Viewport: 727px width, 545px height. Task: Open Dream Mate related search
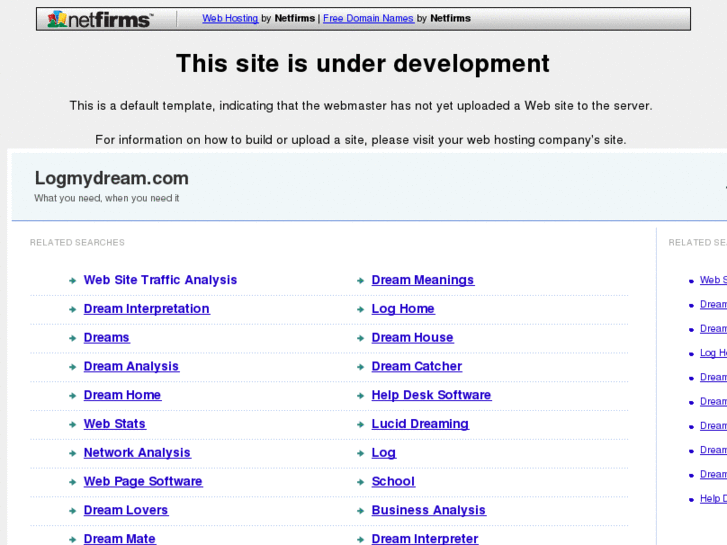tap(120, 539)
